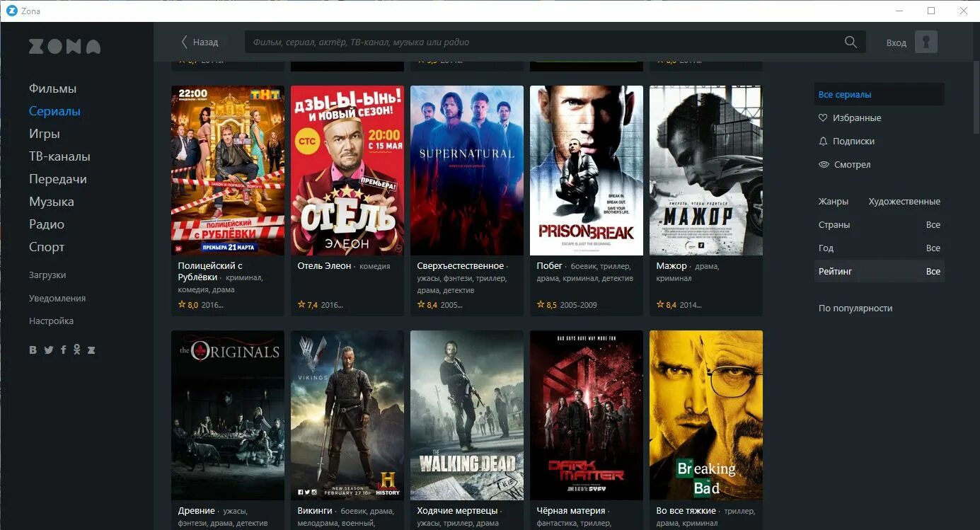Open the Передачи section
This screenshot has height=530, width=980.
pos(58,179)
